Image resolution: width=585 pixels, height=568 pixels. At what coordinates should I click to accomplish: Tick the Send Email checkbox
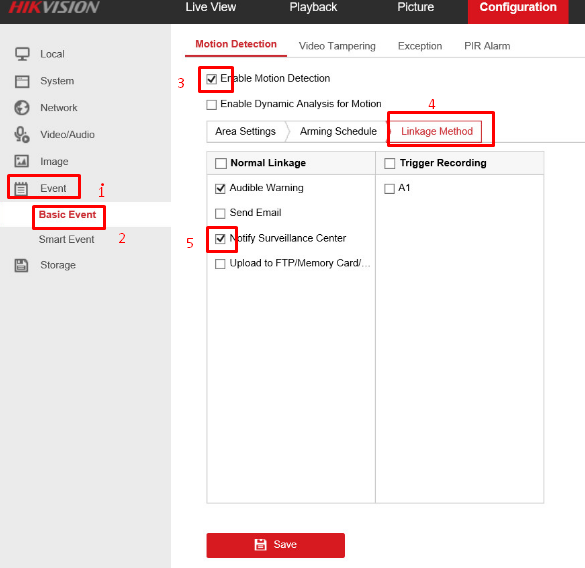pyautogui.click(x=220, y=213)
